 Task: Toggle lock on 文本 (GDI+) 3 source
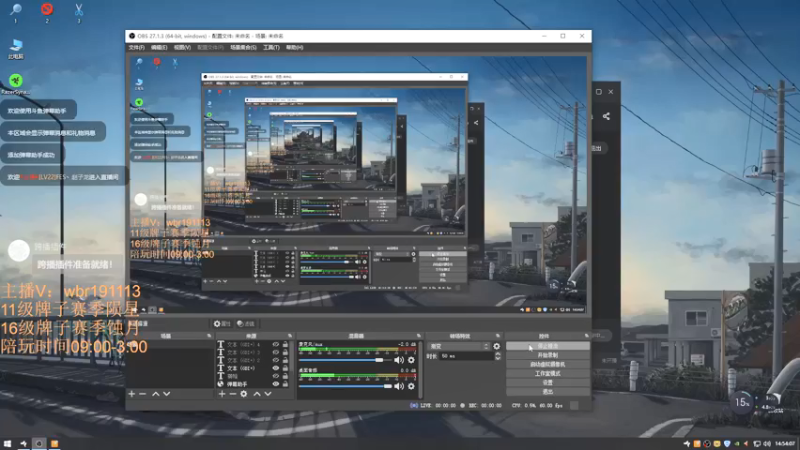click(x=285, y=352)
